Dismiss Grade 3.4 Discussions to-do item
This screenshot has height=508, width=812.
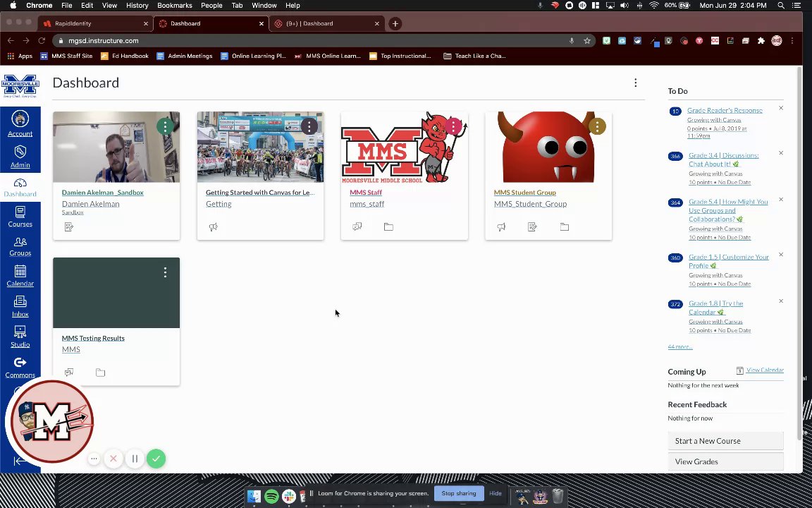(780, 153)
